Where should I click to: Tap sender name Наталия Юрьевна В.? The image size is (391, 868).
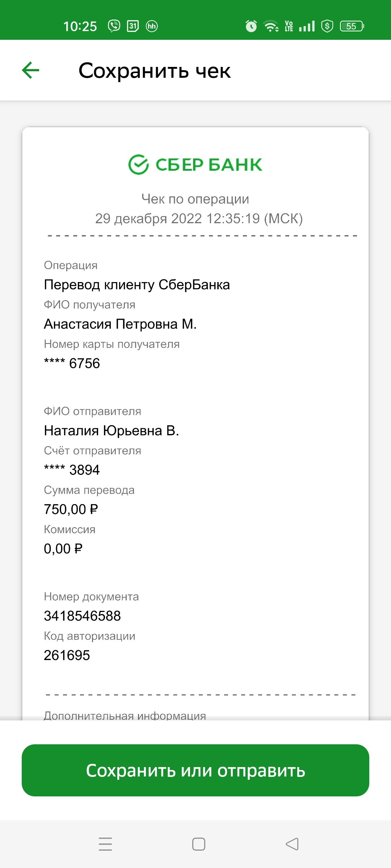click(112, 431)
